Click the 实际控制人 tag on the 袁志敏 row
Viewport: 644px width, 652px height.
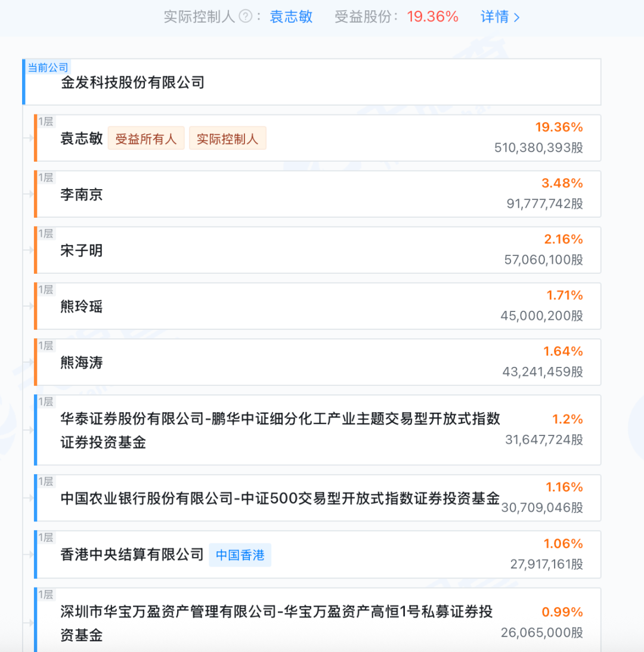pos(227,138)
